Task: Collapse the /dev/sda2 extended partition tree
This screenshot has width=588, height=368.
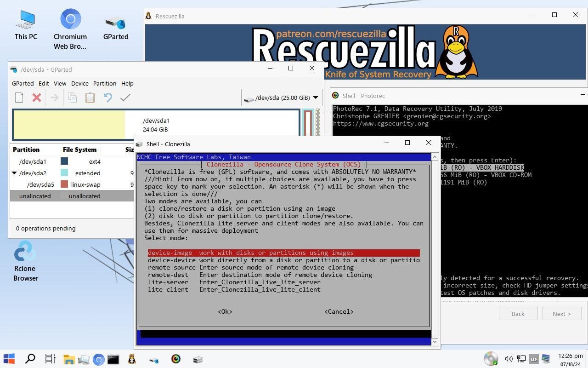Action: coord(14,173)
